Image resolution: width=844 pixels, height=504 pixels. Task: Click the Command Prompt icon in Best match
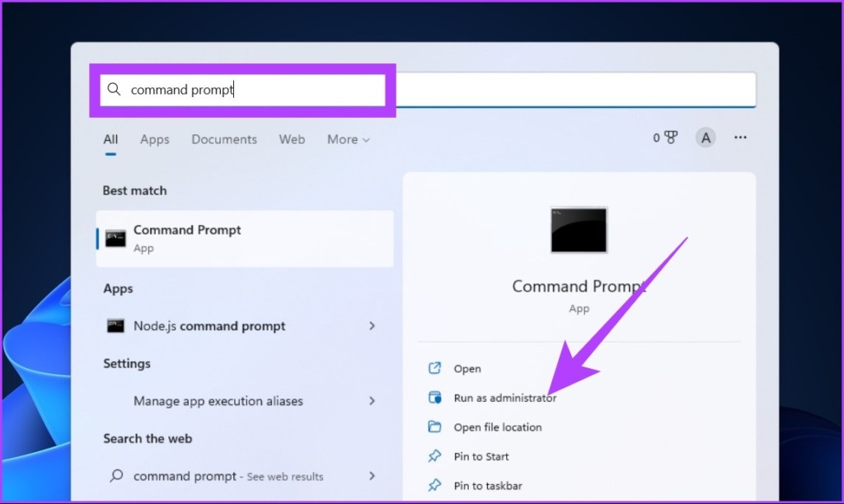115,238
